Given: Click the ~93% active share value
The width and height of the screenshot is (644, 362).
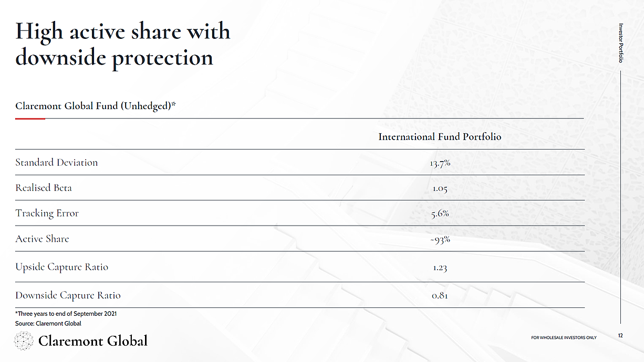Looking at the screenshot, I should tap(440, 239).
